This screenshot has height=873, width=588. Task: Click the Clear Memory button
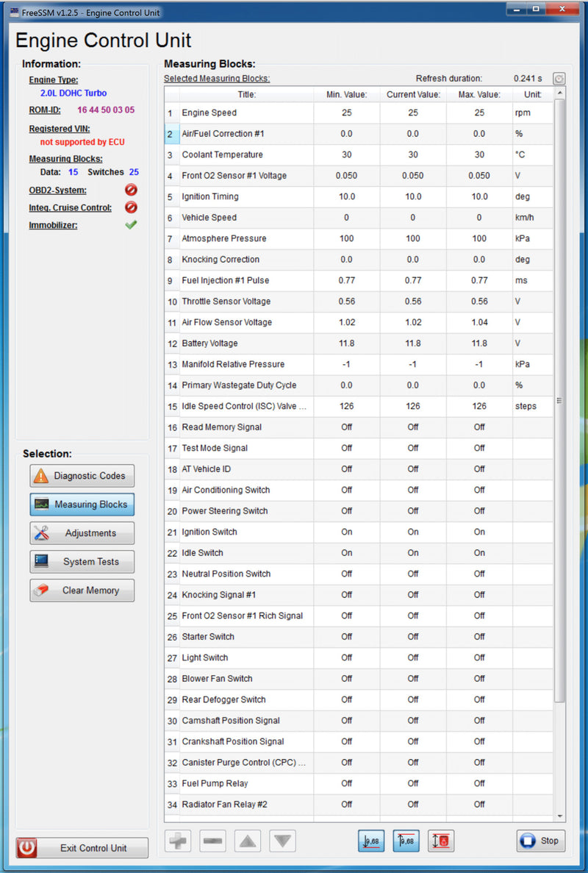tap(82, 590)
